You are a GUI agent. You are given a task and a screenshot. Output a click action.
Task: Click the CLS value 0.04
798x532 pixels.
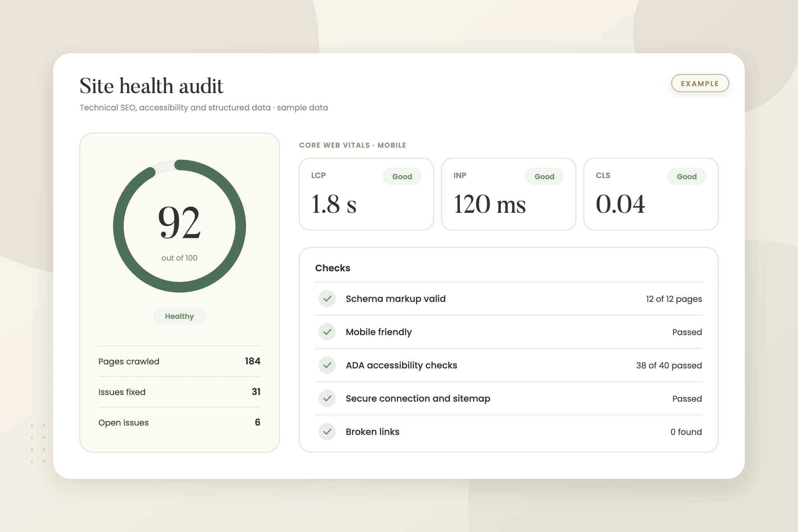coord(620,204)
